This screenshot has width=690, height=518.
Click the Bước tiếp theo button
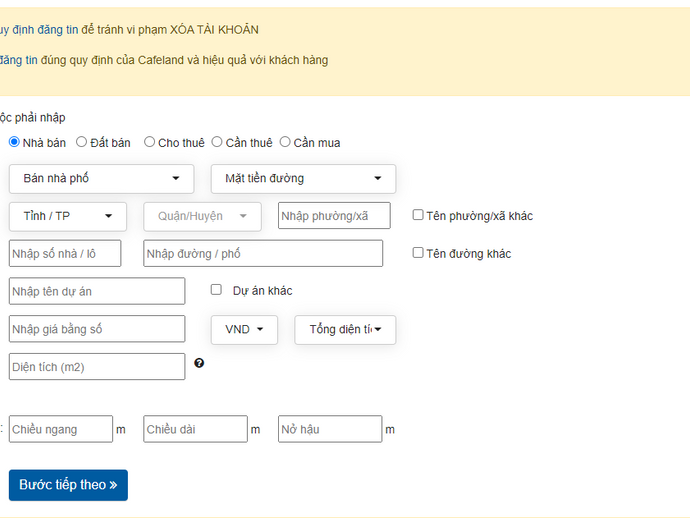point(68,485)
